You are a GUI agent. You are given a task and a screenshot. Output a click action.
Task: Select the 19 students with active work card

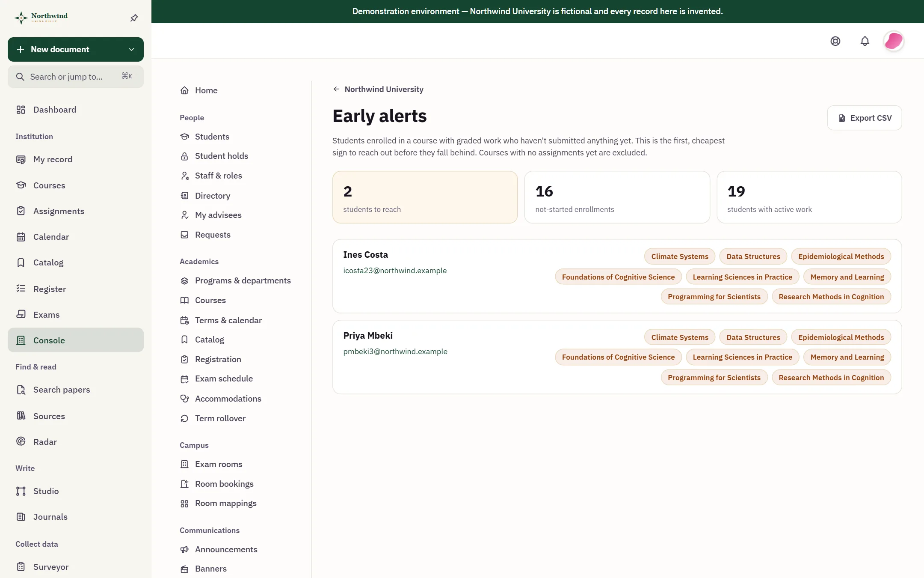[x=809, y=197]
